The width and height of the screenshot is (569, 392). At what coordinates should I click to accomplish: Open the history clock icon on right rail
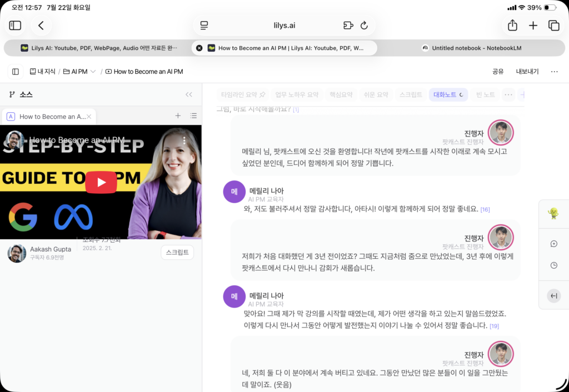[554, 265]
